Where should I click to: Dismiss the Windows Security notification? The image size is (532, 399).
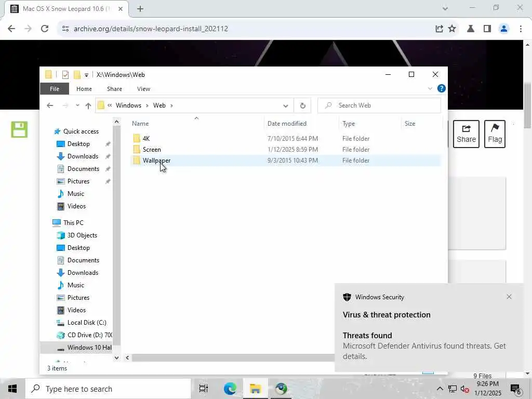(509, 297)
